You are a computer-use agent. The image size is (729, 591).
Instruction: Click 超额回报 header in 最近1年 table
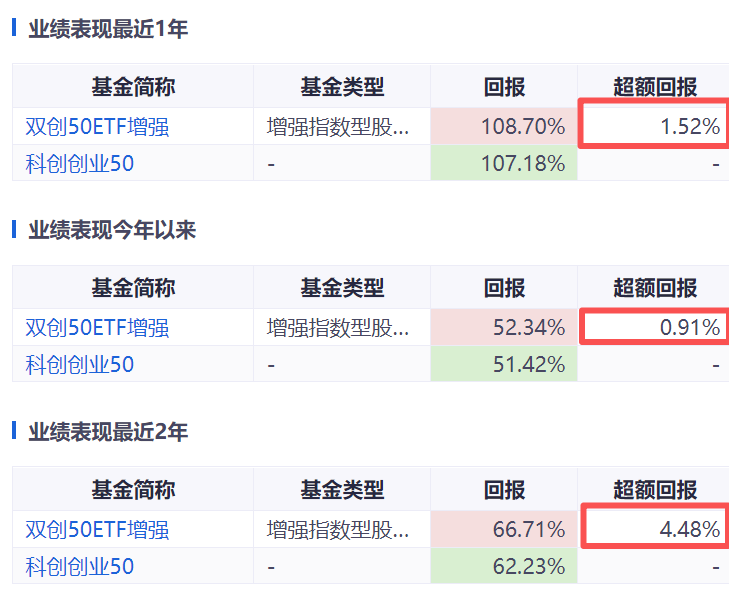655,87
